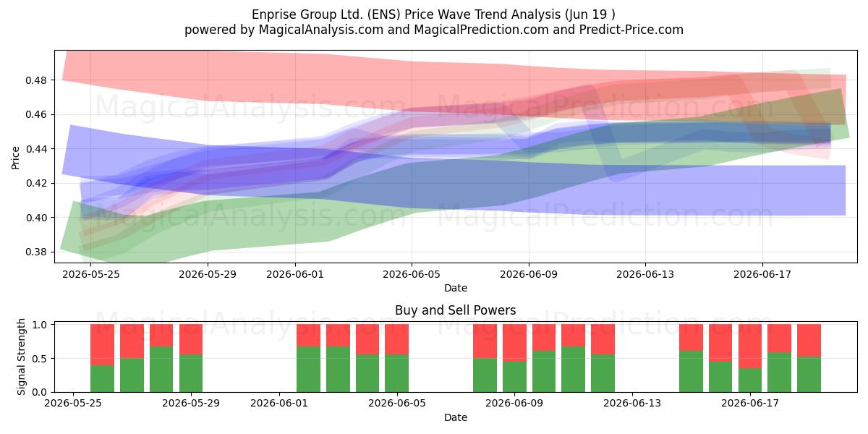Image resolution: width=868 pixels, height=434 pixels.
Task: Click the 2026-06-09 tick on the Buy and Sell chart
Action: tap(515, 404)
